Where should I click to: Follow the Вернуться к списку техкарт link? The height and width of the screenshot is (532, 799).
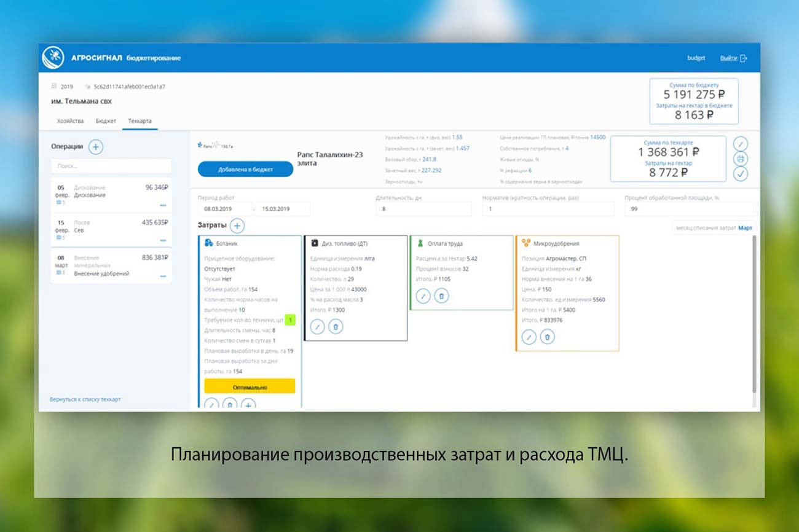[x=85, y=399]
